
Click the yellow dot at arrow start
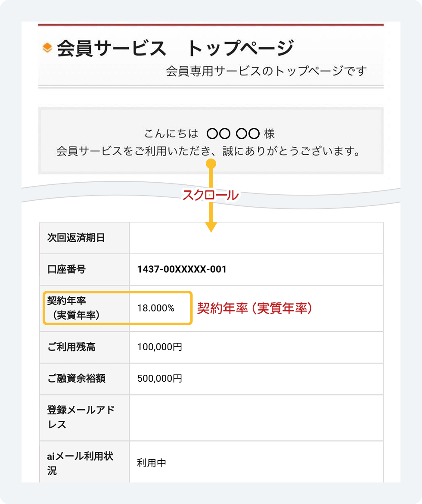click(211, 164)
